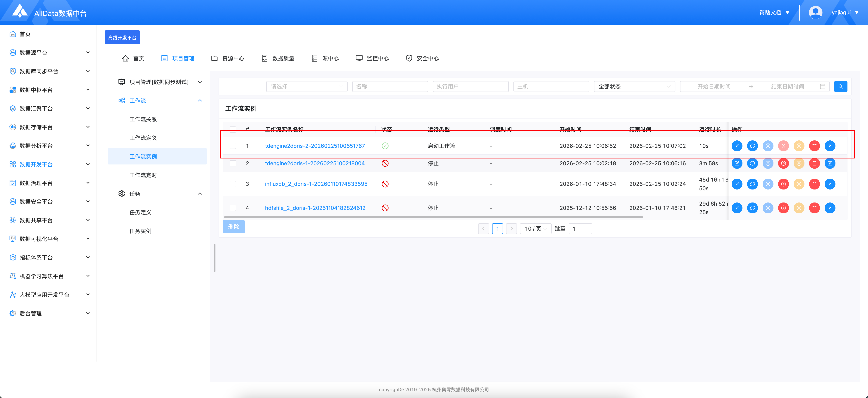Click blue search magnifier button
868x398 pixels.
click(841, 87)
